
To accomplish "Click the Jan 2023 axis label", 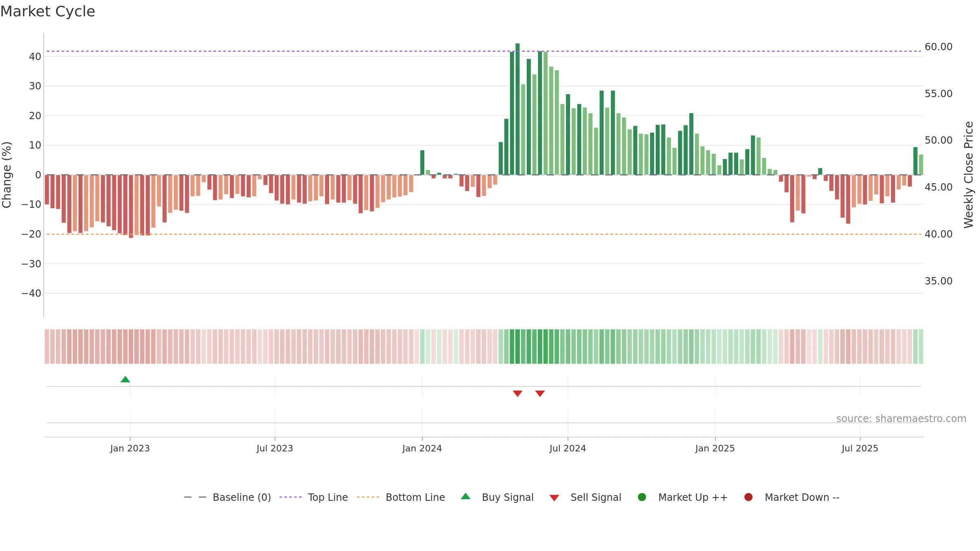I will pyautogui.click(x=130, y=449).
